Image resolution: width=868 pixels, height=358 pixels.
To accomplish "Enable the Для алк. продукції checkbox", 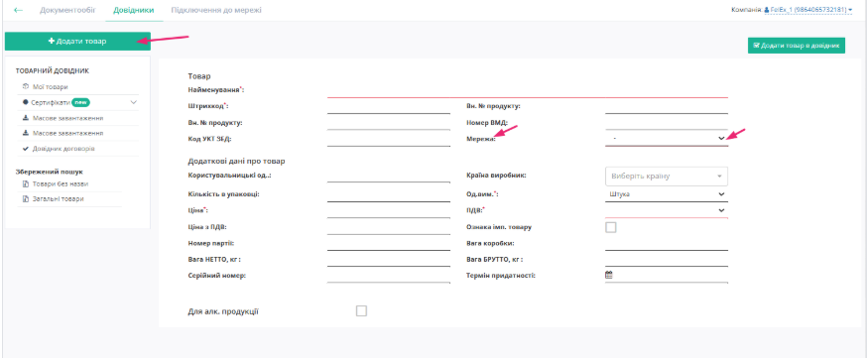I will click(361, 311).
